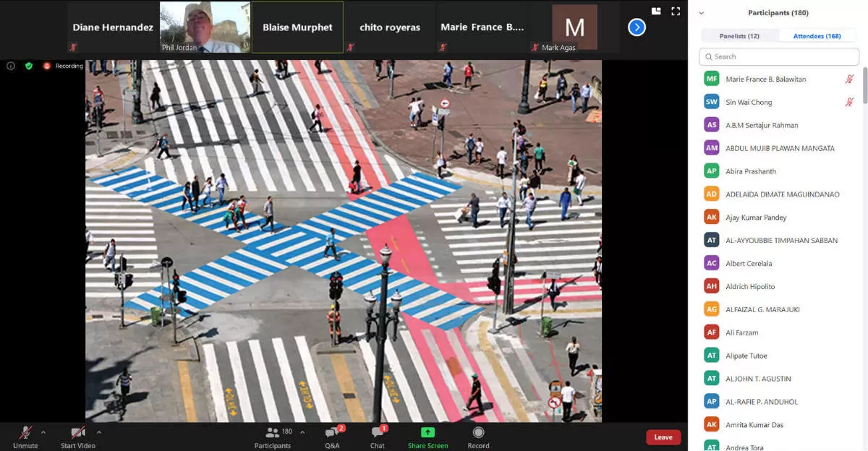This screenshot has width=868, height=451.
Task: Click the red Leave button
Action: pos(663,437)
